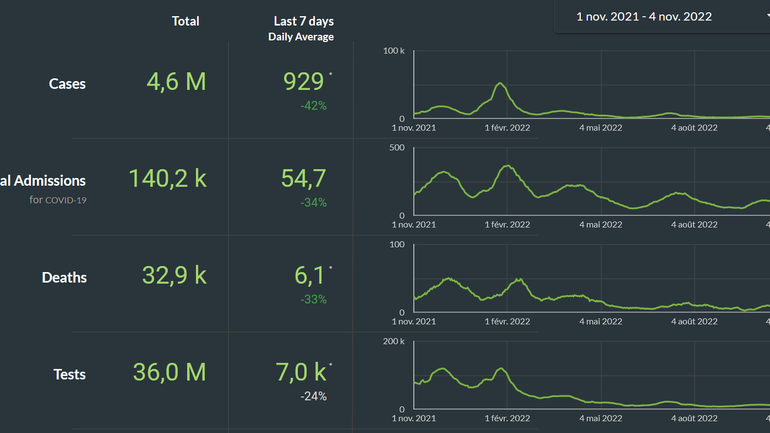Click the 36,0 M total tests value
Image resolution: width=770 pixels, height=433 pixels.
[x=169, y=373]
